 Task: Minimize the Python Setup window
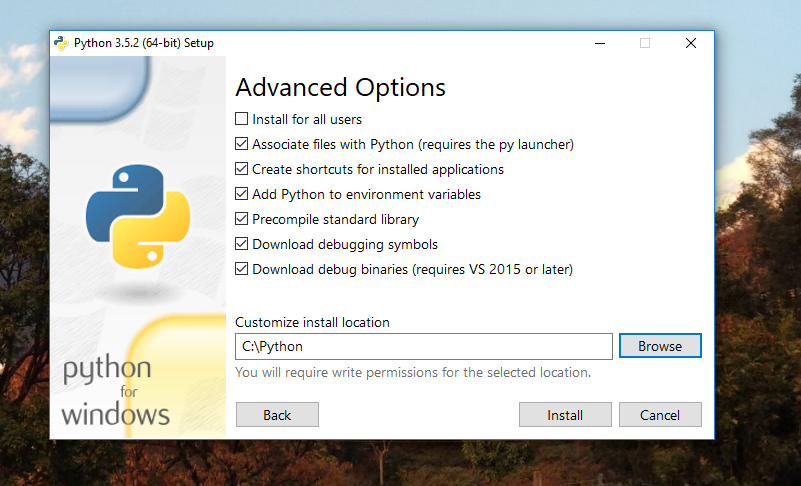coord(600,43)
